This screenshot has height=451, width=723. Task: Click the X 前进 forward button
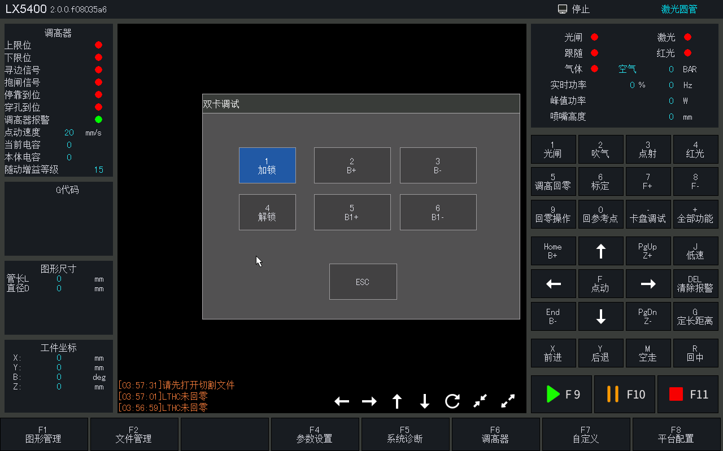tap(553, 353)
